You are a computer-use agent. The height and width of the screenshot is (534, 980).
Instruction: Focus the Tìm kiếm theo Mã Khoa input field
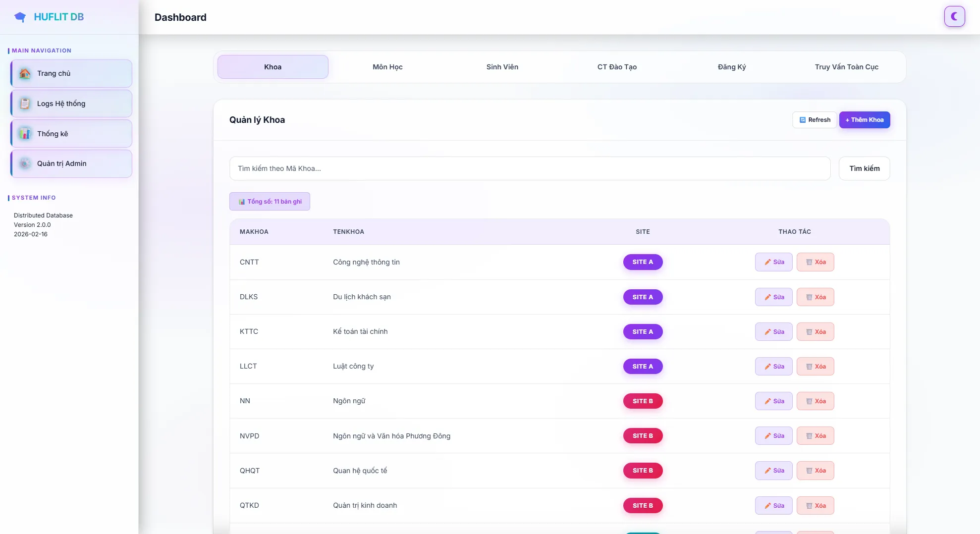530,168
